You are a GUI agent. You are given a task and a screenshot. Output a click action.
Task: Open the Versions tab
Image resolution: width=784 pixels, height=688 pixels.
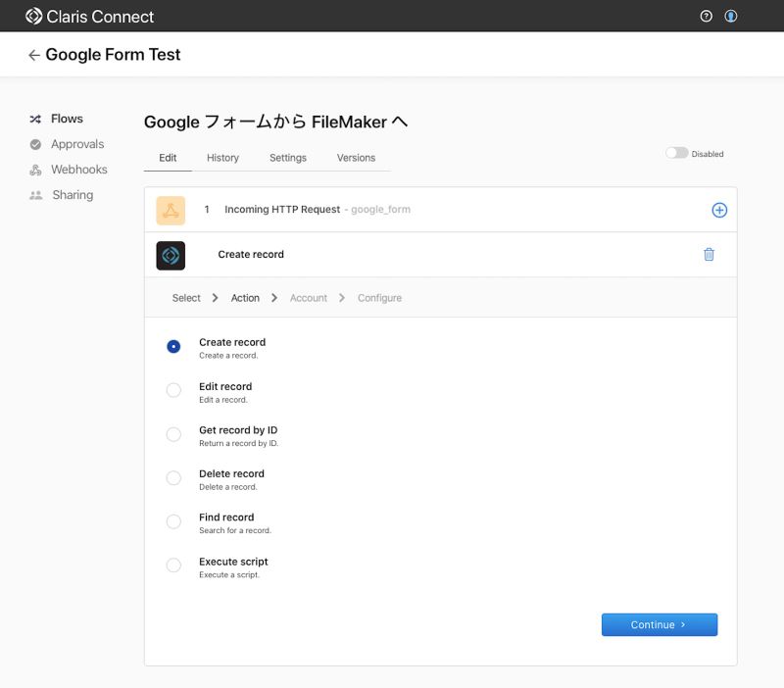(356, 158)
